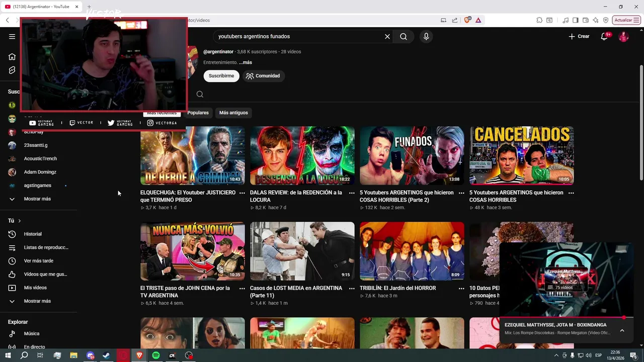Toggle the browser sidebar panel icon
644x362 pixels.
[576, 20]
